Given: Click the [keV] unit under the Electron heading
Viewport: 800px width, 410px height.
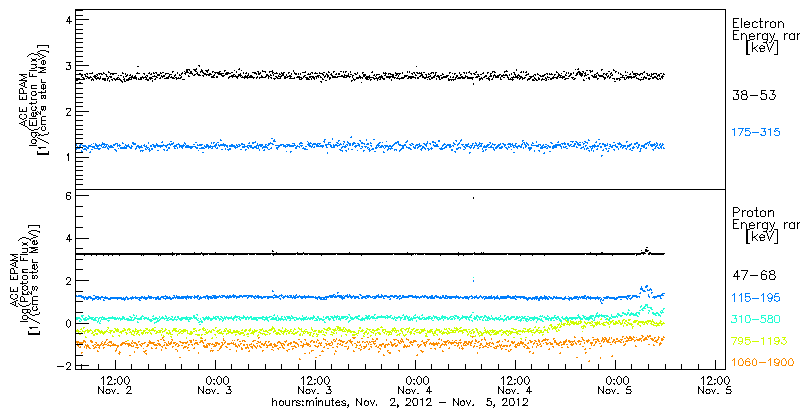Looking at the screenshot, I should click(762, 48).
